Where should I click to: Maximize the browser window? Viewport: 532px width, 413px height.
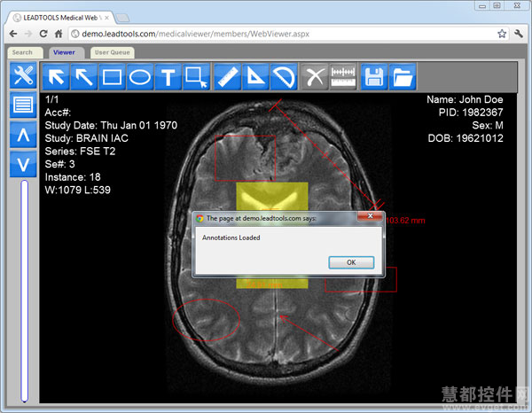click(497, 6)
